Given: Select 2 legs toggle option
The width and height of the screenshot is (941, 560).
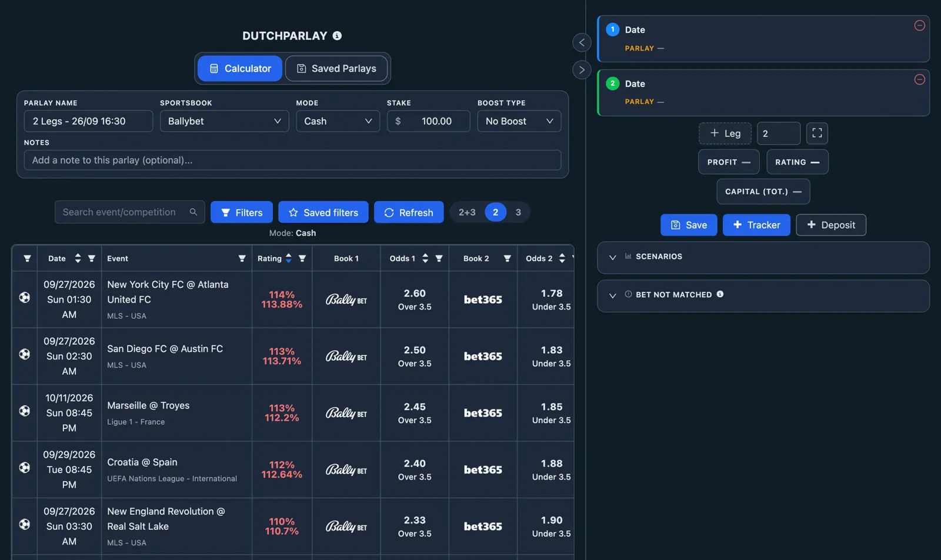Looking at the screenshot, I should coord(495,212).
